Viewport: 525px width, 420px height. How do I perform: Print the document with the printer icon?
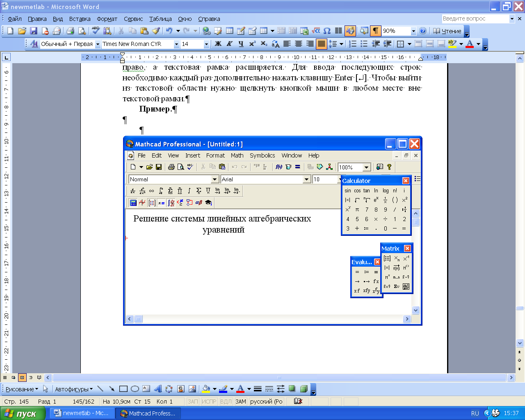tap(70, 31)
